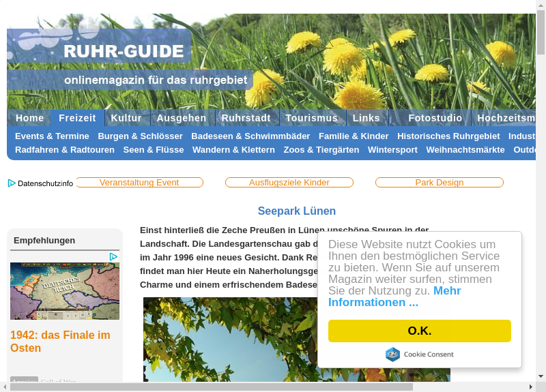Open the Tourismus menu item
Image resolution: width=546 pixels, height=392 pixels.
pos(312,118)
